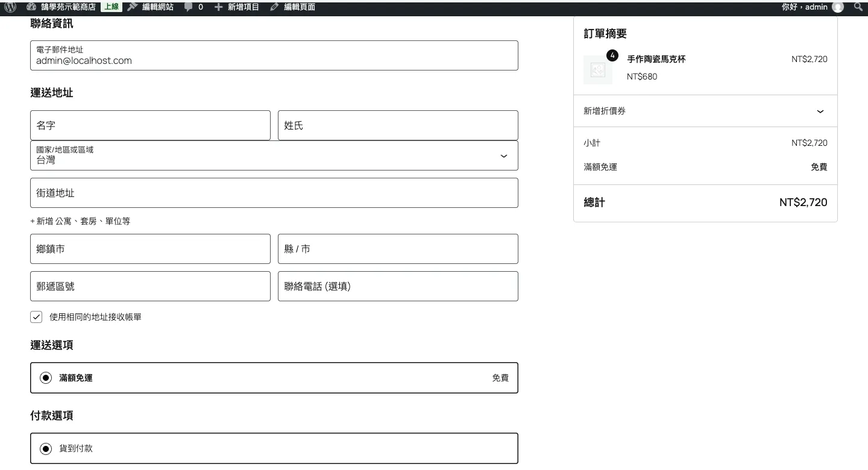Image resolution: width=868 pixels, height=470 pixels.
Task: Click the comments speech bubble icon
Action: coord(189,7)
